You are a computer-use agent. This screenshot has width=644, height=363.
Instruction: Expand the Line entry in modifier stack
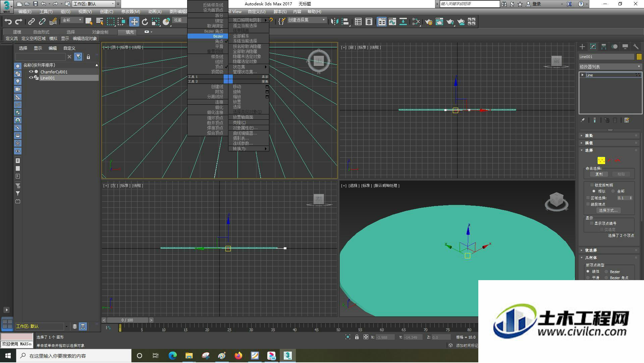click(583, 75)
